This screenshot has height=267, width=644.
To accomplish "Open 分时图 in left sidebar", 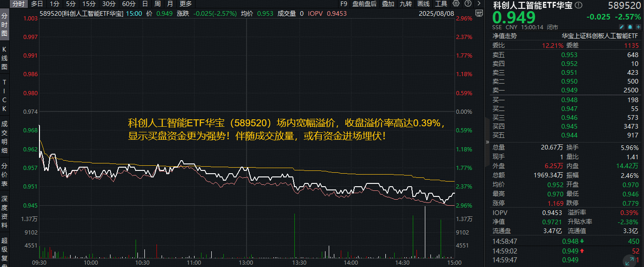I will [x=4, y=24].
